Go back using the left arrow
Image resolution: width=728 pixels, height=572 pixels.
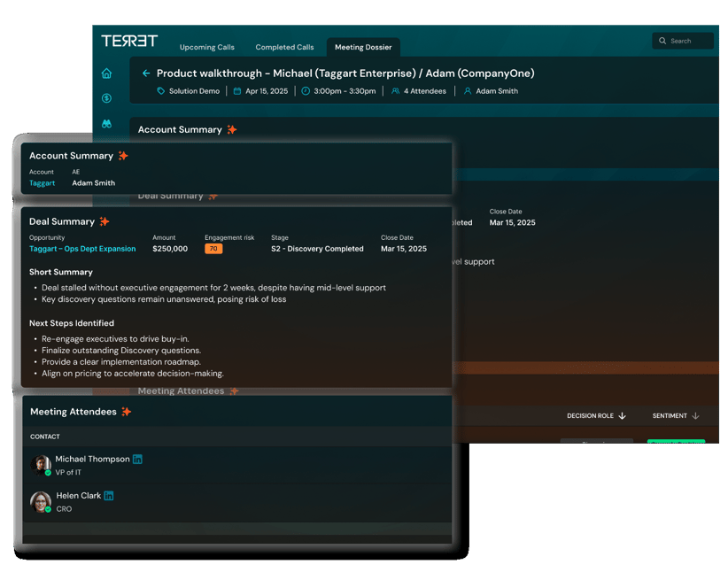coord(146,73)
